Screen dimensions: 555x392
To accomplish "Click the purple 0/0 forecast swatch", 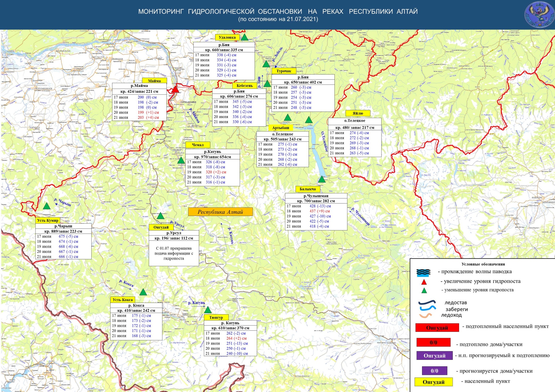I will [x=435, y=371].
